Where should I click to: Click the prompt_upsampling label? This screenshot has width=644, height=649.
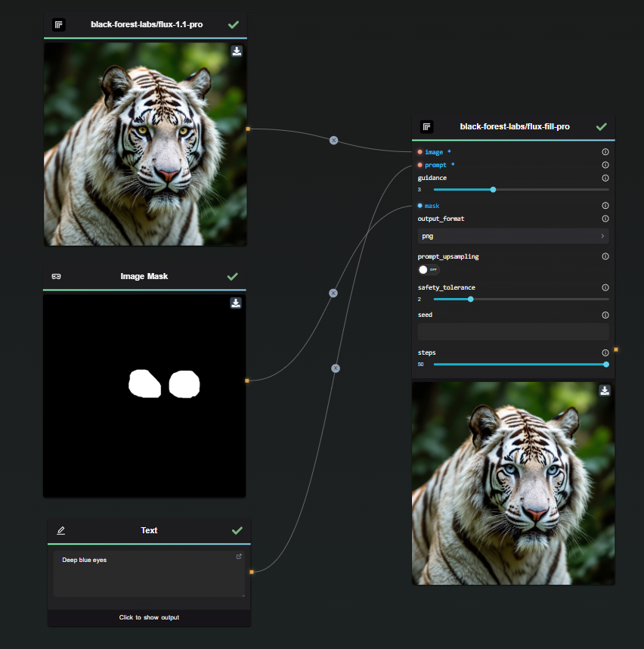coord(448,256)
